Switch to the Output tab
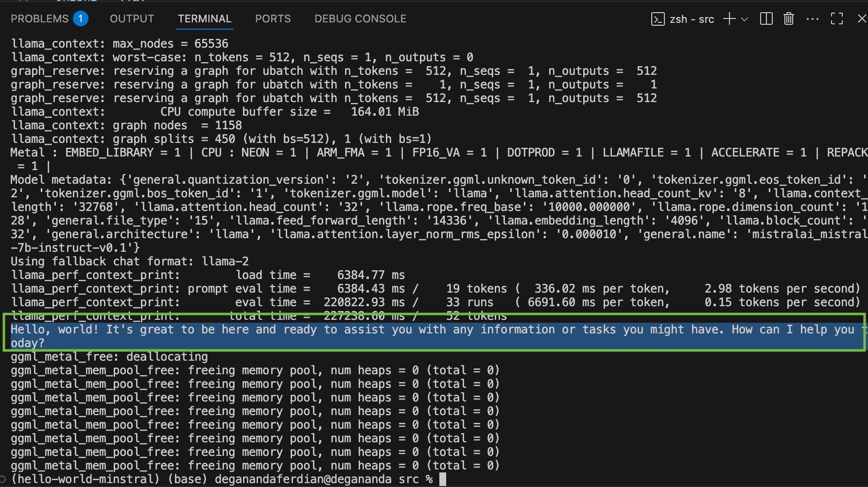 coord(132,18)
